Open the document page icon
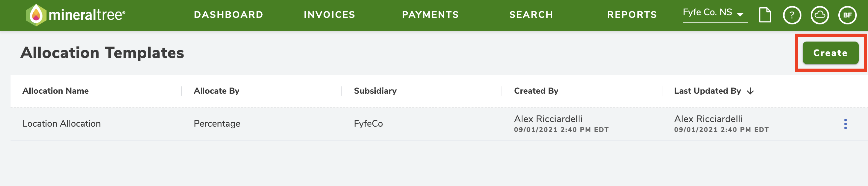 coord(765,15)
